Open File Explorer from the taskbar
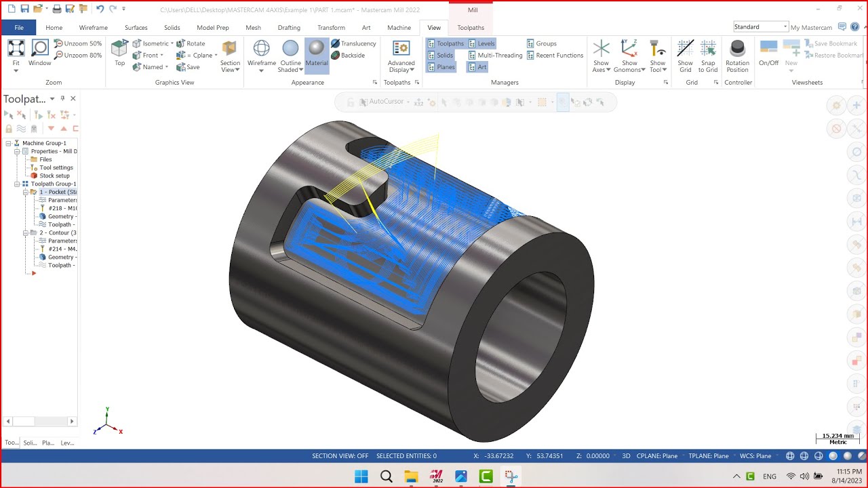The width and height of the screenshot is (868, 488). pos(412,476)
